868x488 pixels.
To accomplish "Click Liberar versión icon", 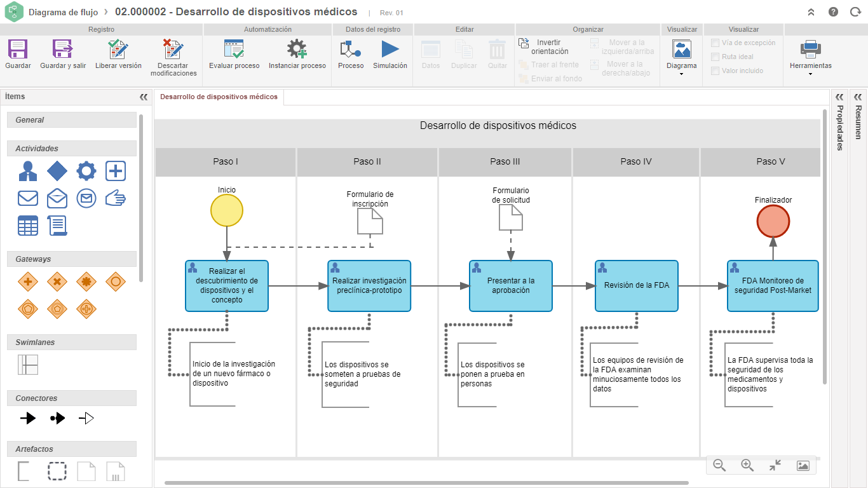I will click(x=118, y=49).
